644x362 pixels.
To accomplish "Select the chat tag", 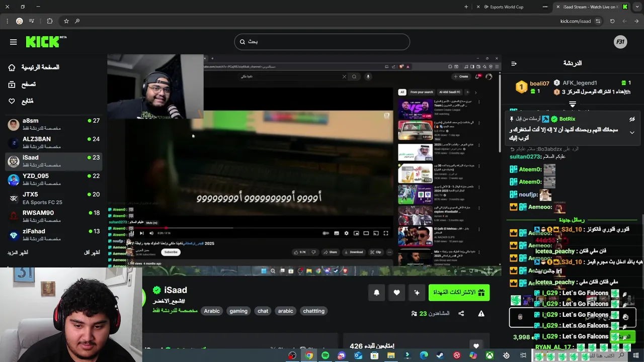I will coord(263,311).
